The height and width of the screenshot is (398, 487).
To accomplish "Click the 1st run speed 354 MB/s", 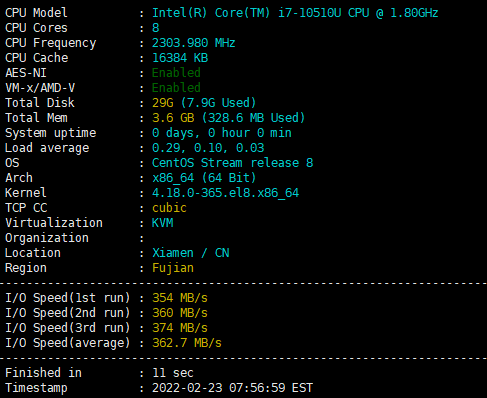I will [180, 298].
